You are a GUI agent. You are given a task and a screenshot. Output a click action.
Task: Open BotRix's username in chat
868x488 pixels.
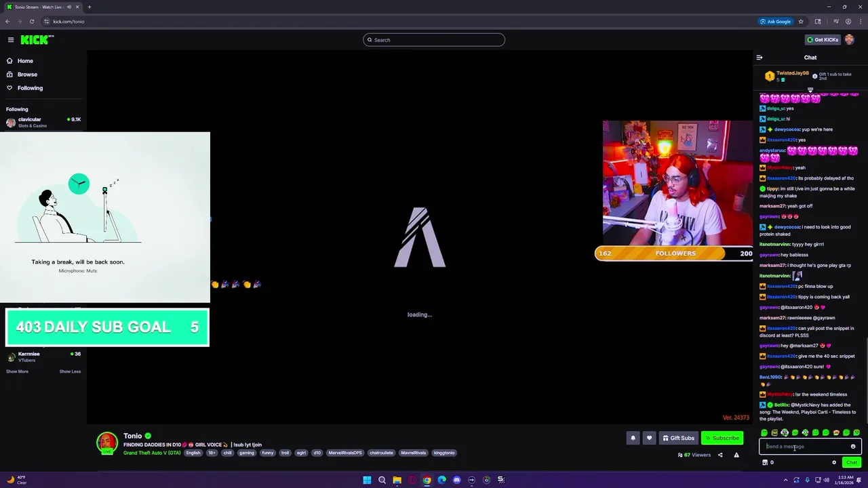pyautogui.click(x=781, y=405)
